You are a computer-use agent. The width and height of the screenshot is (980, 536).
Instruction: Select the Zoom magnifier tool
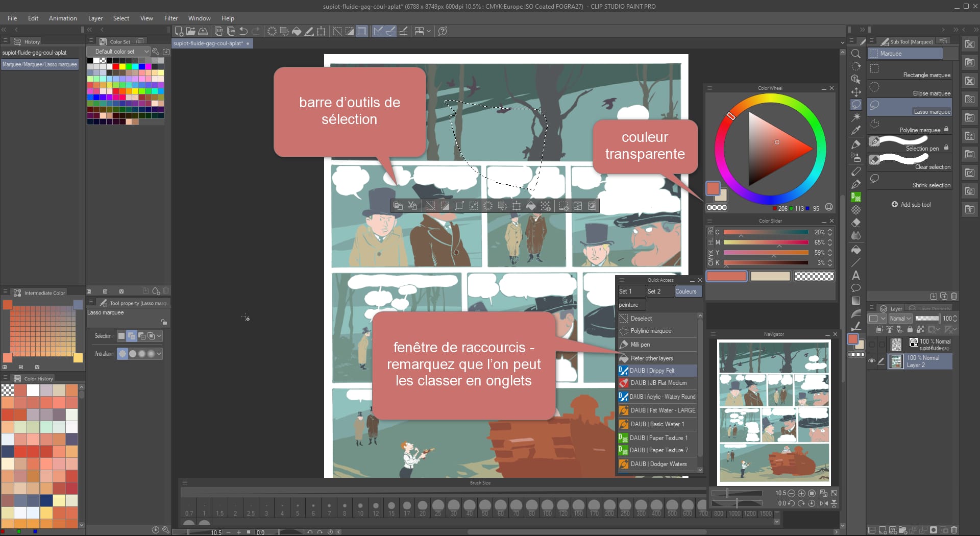[x=856, y=54]
